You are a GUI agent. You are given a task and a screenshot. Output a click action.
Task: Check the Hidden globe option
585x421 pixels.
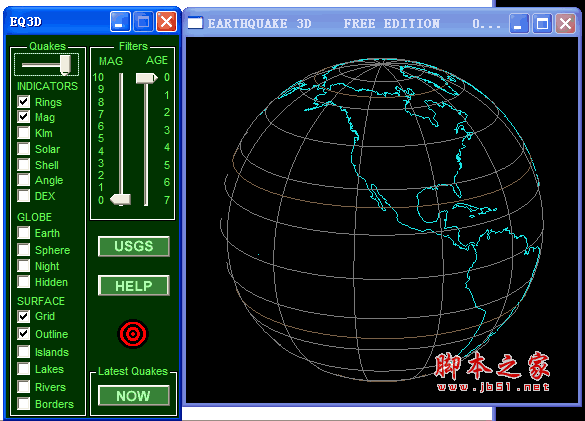pyautogui.click(x=24, y=282)
